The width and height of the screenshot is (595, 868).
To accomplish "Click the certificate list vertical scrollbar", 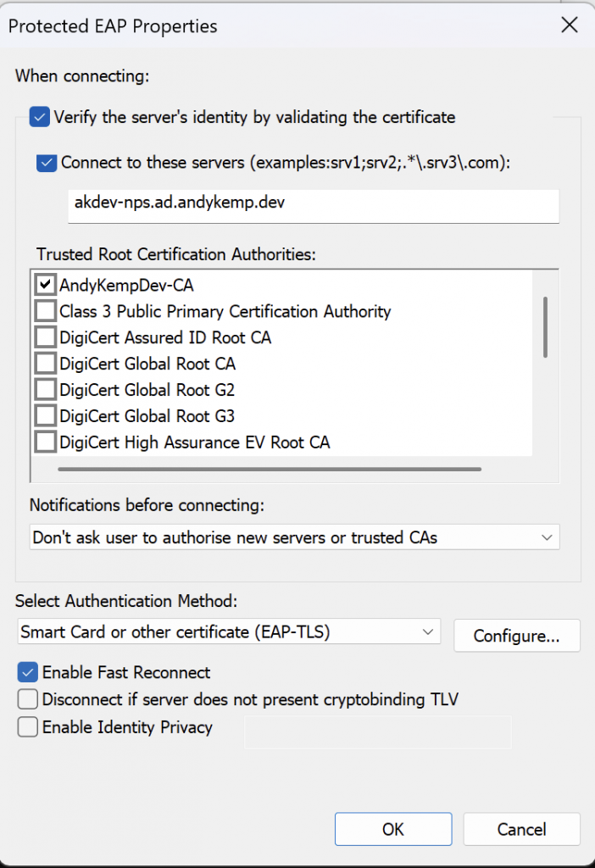I will pos(545,327).
